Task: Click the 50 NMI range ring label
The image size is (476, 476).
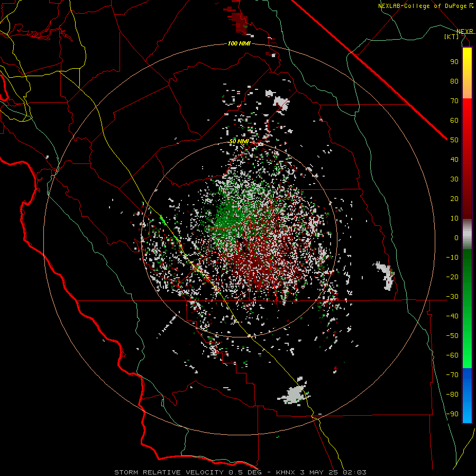Action: [x=239, y=141]
